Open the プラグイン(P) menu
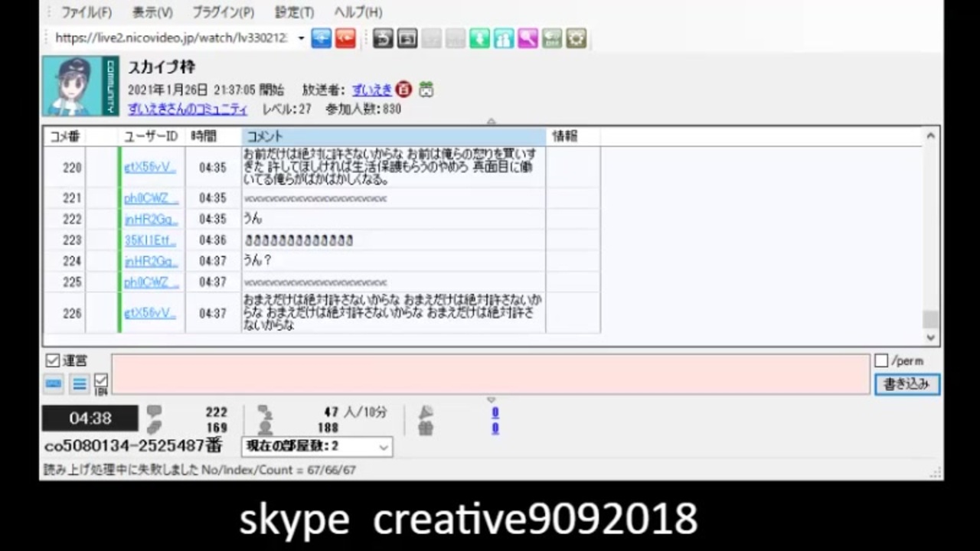 click(223, 12)
